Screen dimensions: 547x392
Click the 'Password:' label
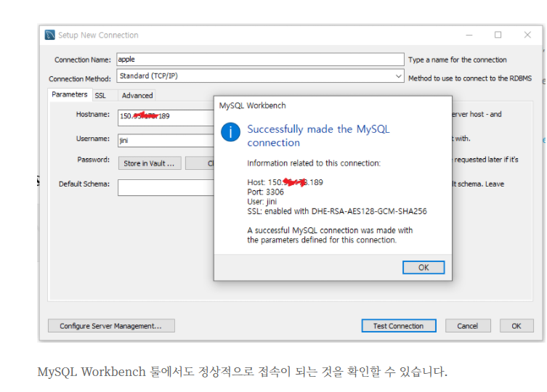pos(94,160)
